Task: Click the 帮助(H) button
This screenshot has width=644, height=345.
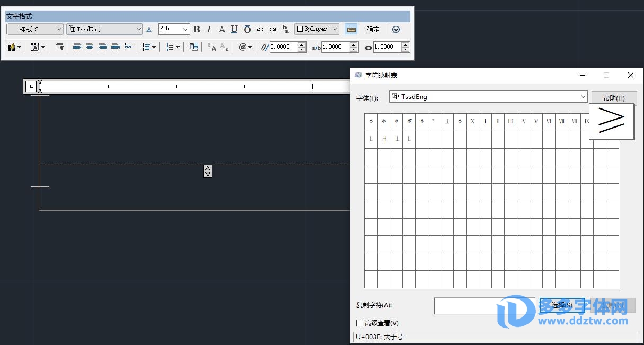Action: (x=614, y=98)
